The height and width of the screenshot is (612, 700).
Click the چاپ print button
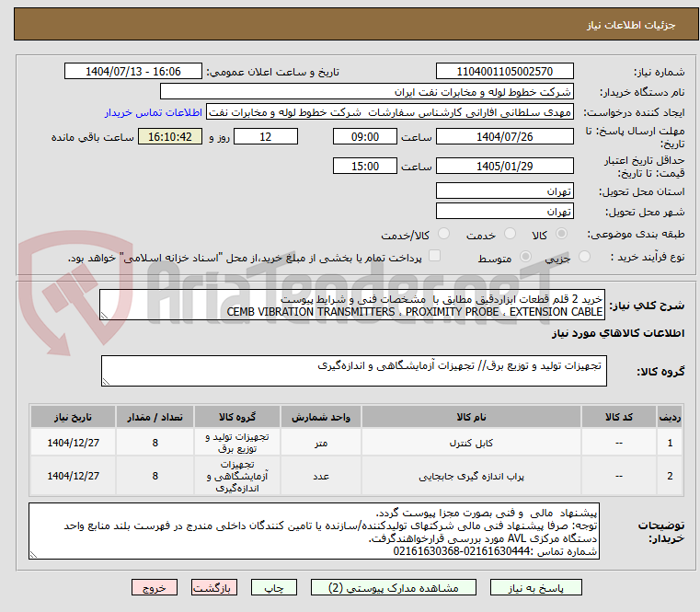tap(274, 588)
